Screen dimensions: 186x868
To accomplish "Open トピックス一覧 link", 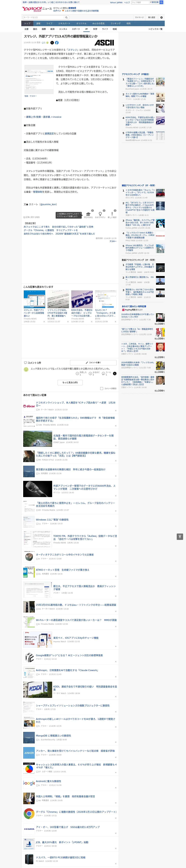I will click(x=155, y=29).
